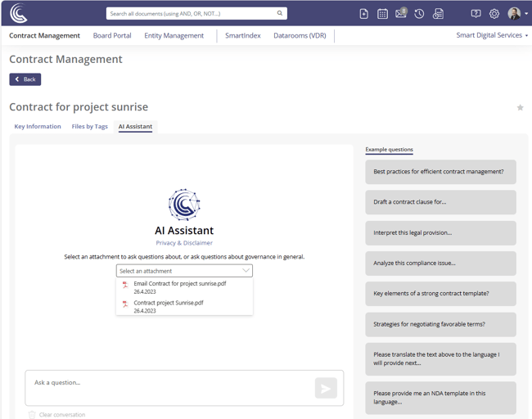Click the AI Assistant logo graphic

184,205
